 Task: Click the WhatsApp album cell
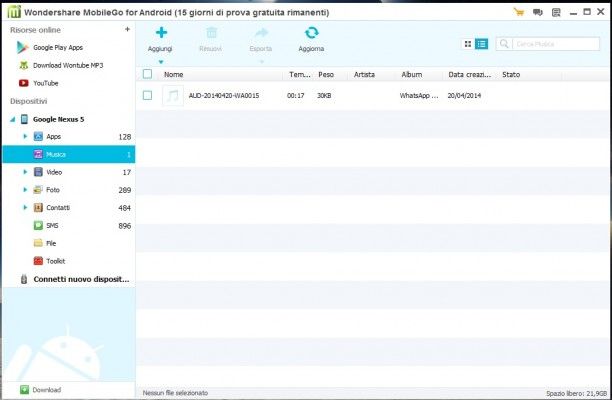pos(419,96)
